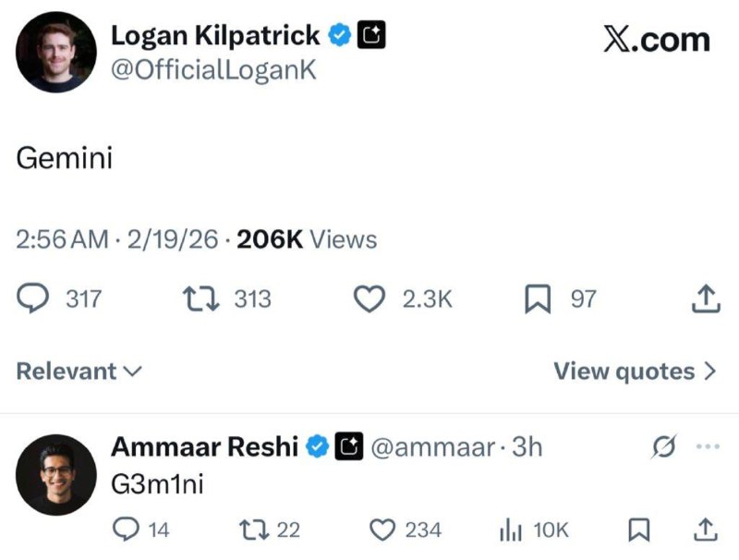Expand View quotes for this tweet
Screen dimensions: 739x560
point(631,371)
